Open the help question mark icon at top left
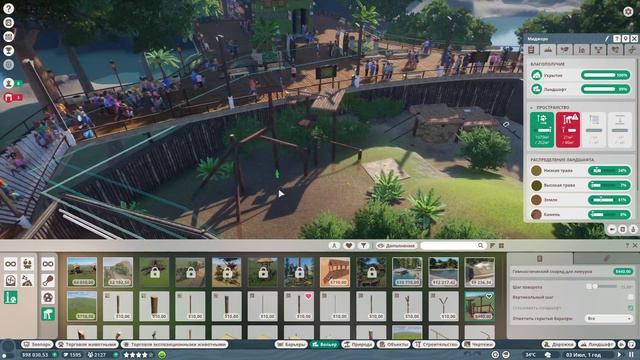 pyautogui.click(x=9, y=9)
